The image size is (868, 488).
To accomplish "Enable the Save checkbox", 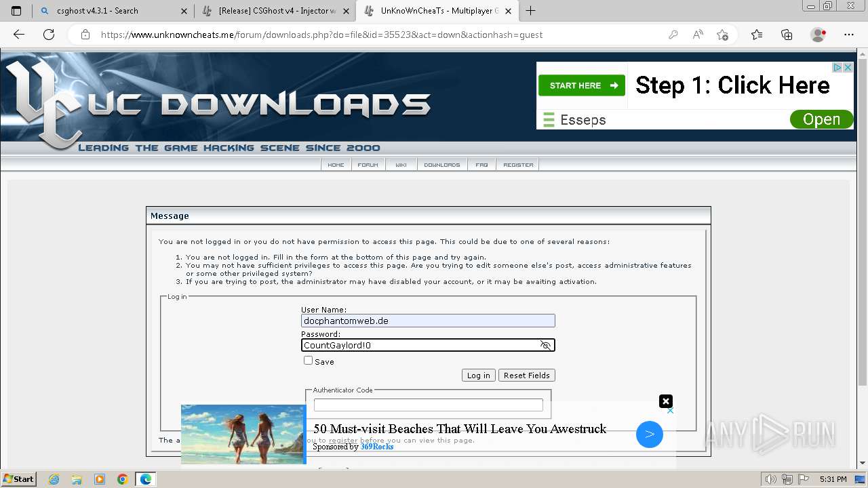I will pos(308,361).
